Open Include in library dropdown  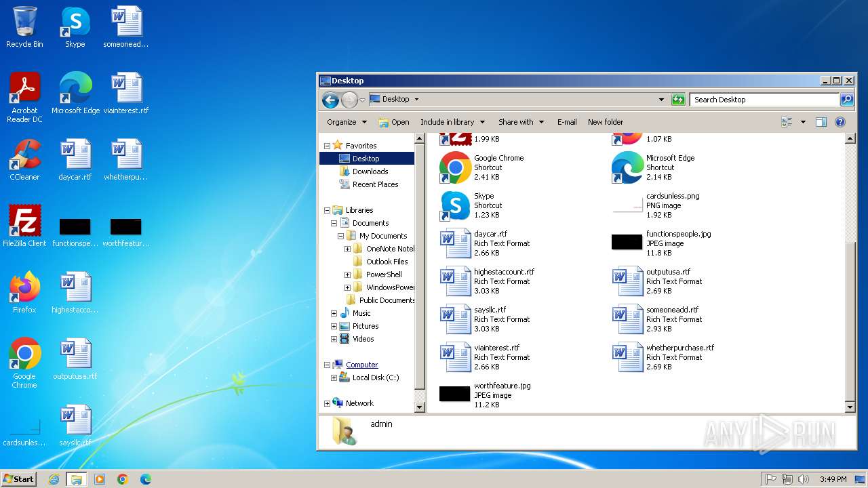click(x=452, y=122)
